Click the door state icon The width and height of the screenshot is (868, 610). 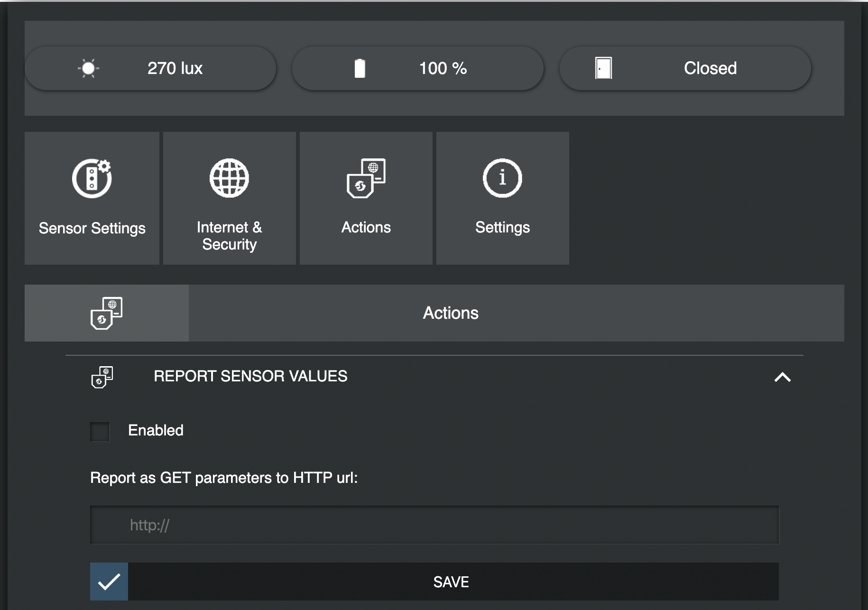point(603,68)
